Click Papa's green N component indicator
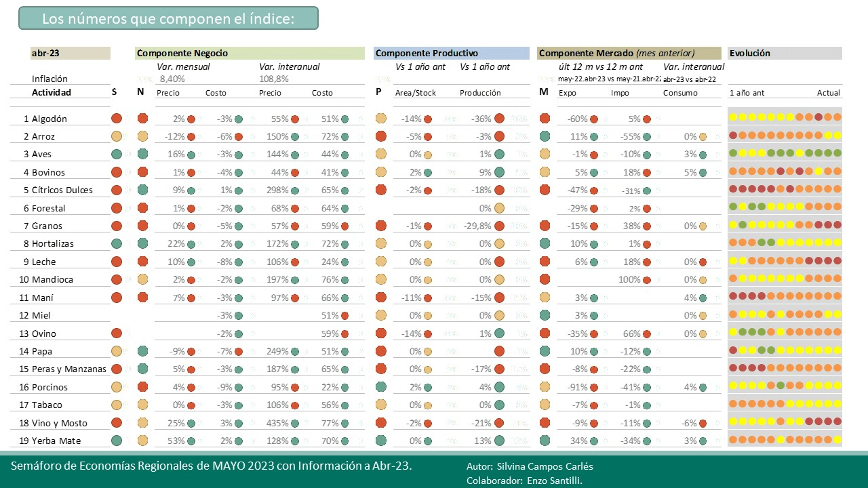The image size is (868, 488). (142, 351)
